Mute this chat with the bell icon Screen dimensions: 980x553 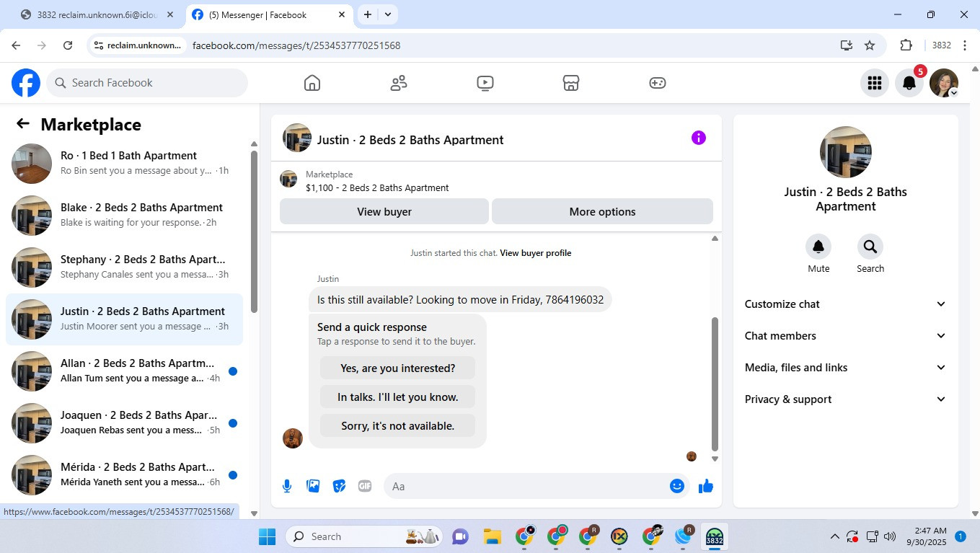[x=818, y=247]
